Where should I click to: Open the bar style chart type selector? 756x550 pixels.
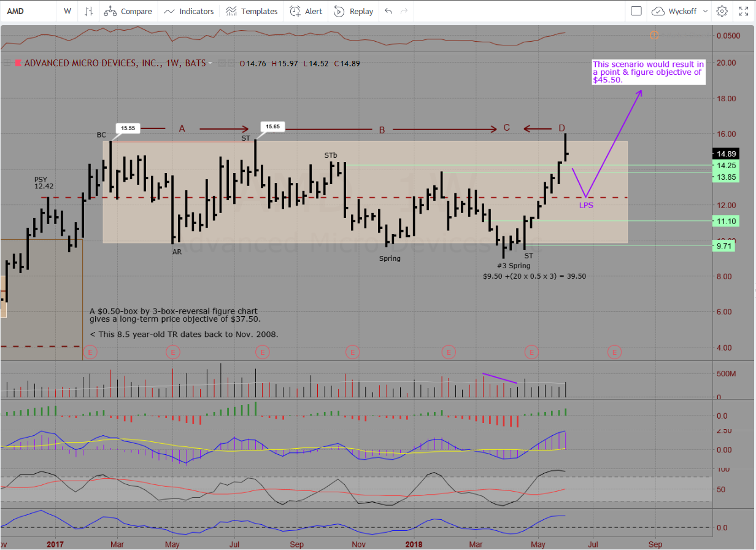click(x=89, y=11)
